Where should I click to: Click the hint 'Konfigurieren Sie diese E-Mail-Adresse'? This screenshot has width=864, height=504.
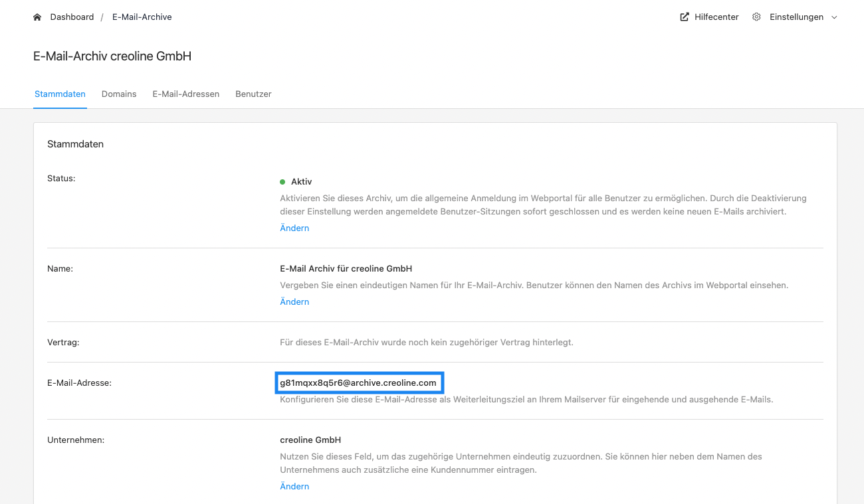[x=526, y=400]
